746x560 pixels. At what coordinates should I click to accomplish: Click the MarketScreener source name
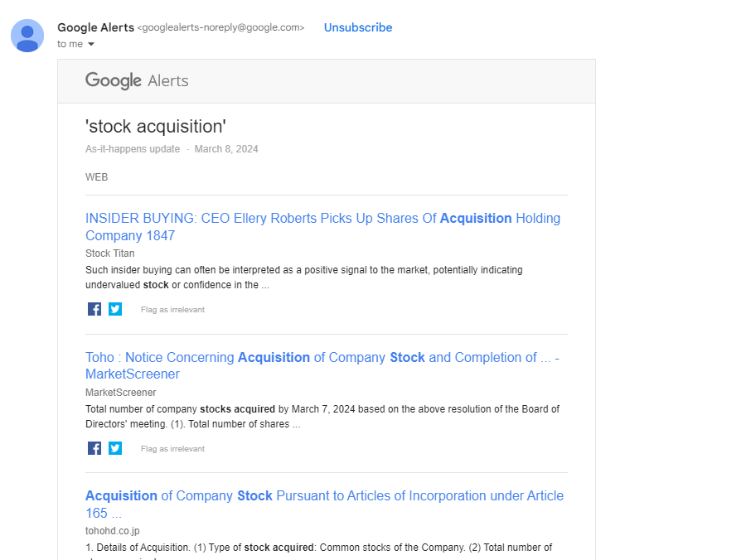click(121, 392)
